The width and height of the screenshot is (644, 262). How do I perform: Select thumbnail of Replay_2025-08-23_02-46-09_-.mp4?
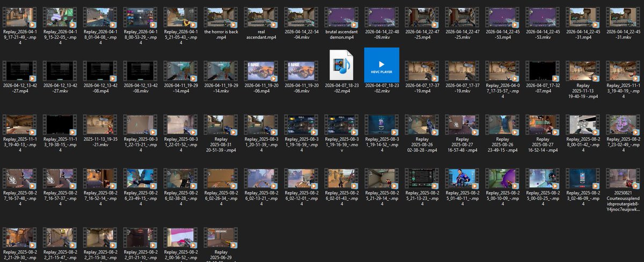tap(583, 178)
